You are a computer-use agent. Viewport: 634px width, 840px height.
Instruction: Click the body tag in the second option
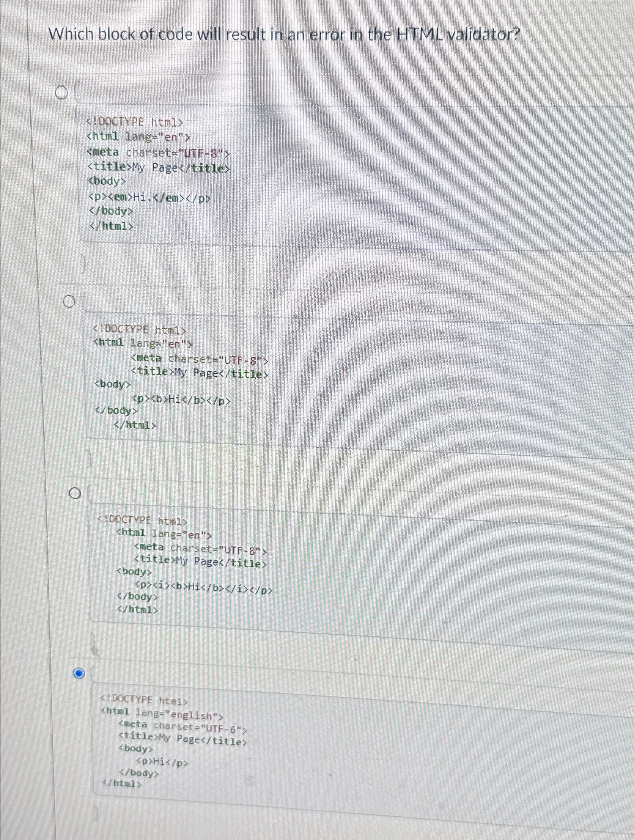[x=113, y=385]
